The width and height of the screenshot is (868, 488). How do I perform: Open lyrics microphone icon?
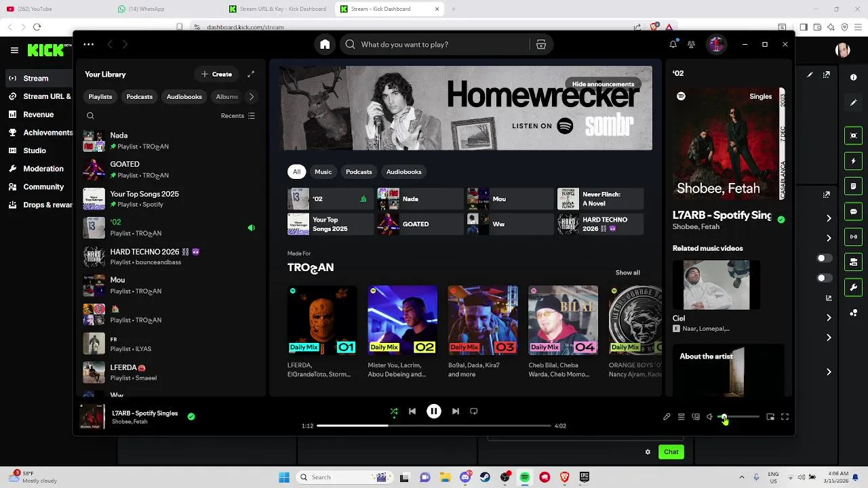point(667,418)
